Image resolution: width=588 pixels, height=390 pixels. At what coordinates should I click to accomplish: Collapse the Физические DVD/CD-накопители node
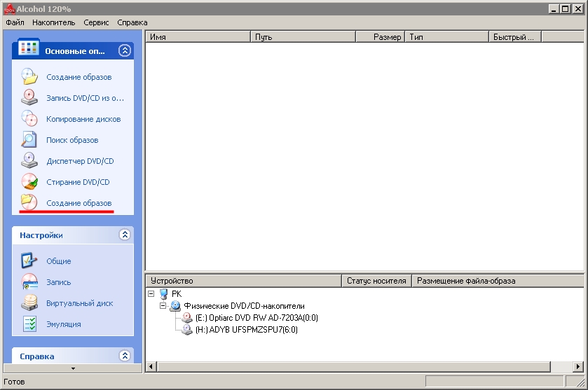click(163, 306)
